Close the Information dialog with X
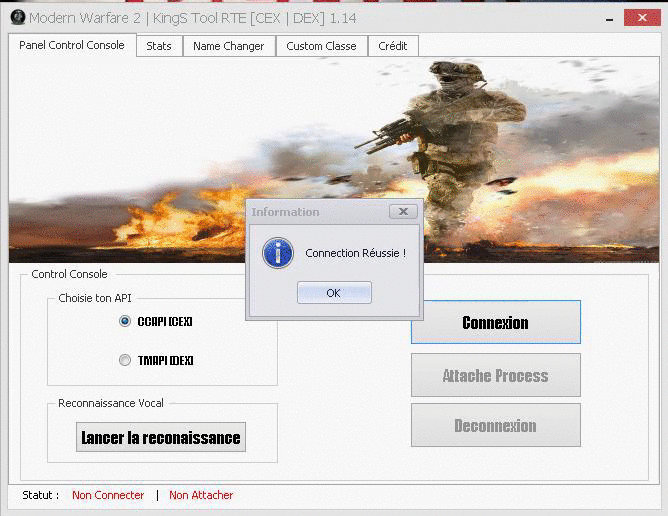Viewport: 668px width, 516px height. coord(403,211)
